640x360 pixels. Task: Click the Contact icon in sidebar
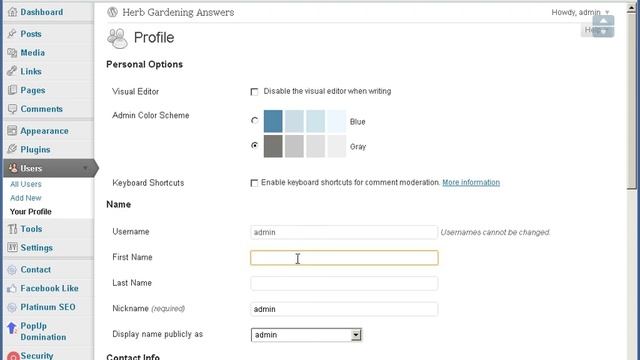tap(12, 270)
